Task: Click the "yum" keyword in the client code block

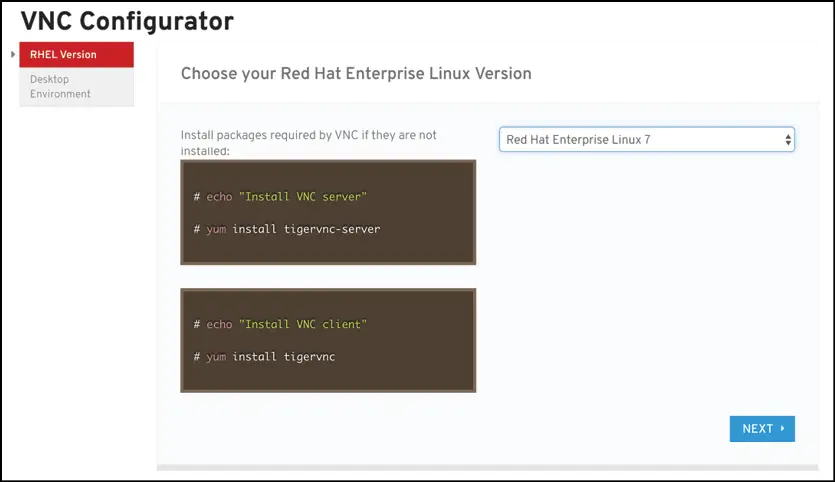Action: [x=217, y=356]
